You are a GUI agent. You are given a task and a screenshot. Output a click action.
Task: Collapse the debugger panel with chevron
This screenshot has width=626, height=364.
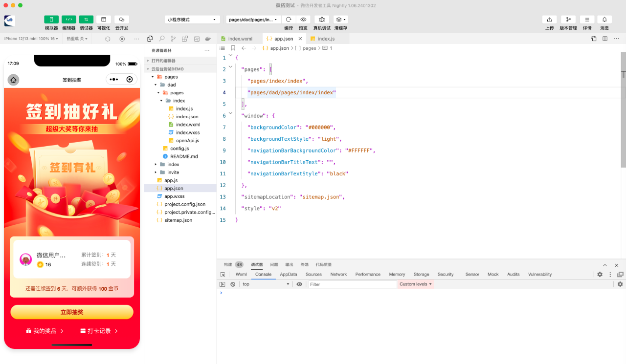tap(605, 265)
